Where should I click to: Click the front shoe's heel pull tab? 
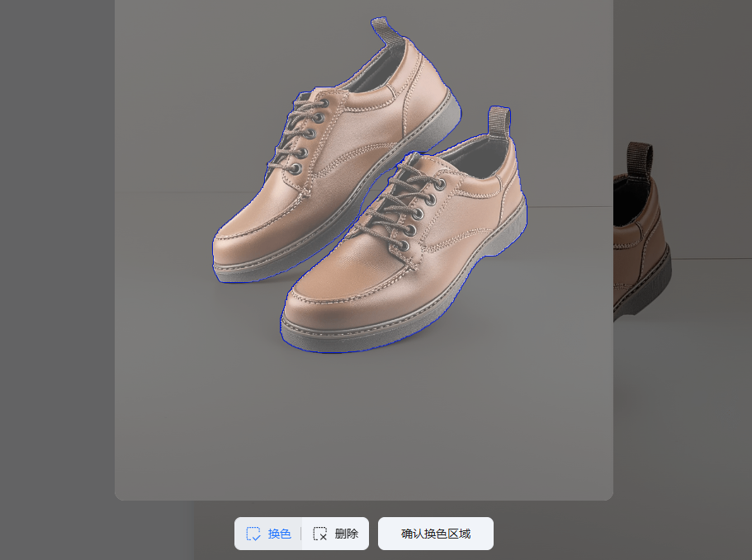tap(499, 120)
